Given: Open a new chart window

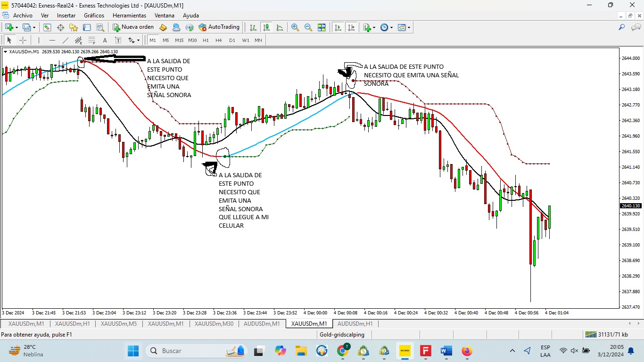Looking at the screenshot, I should 9,27.
